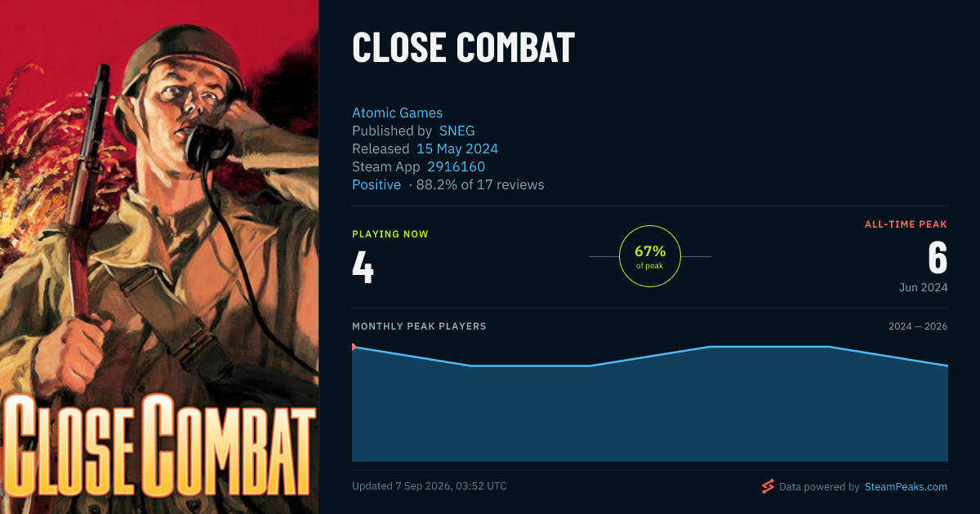
Task: Click the Updated 7 Sep 2026 timestamp
Action: pos(430,486)
